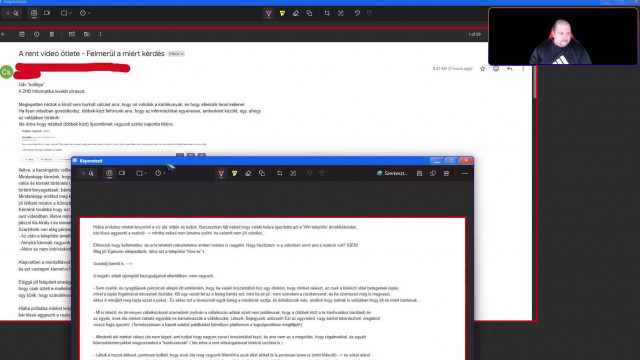Click the Move to folder icon above the email
This screenshot has height=360, width=640.
click(x=87, y=34)
